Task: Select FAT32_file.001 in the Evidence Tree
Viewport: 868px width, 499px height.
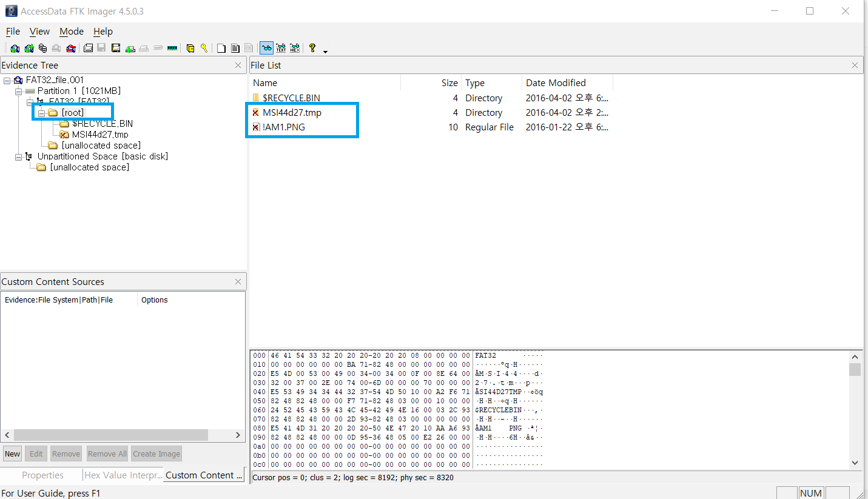Action: tap(55, 80)
